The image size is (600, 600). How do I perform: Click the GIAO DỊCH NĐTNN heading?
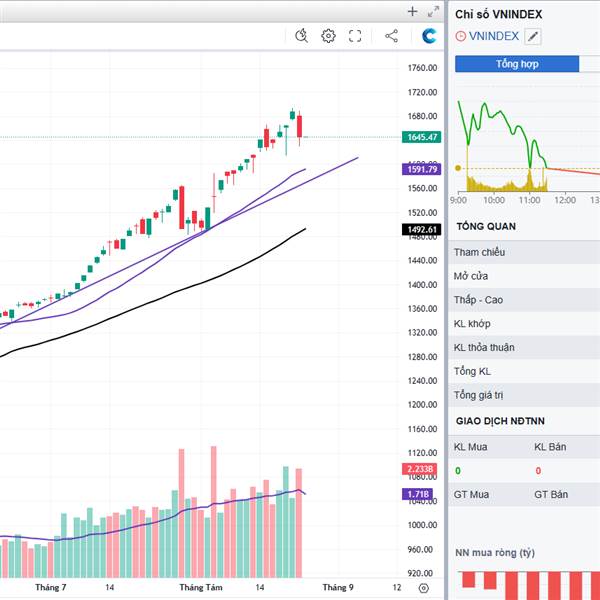pos(500,421)
